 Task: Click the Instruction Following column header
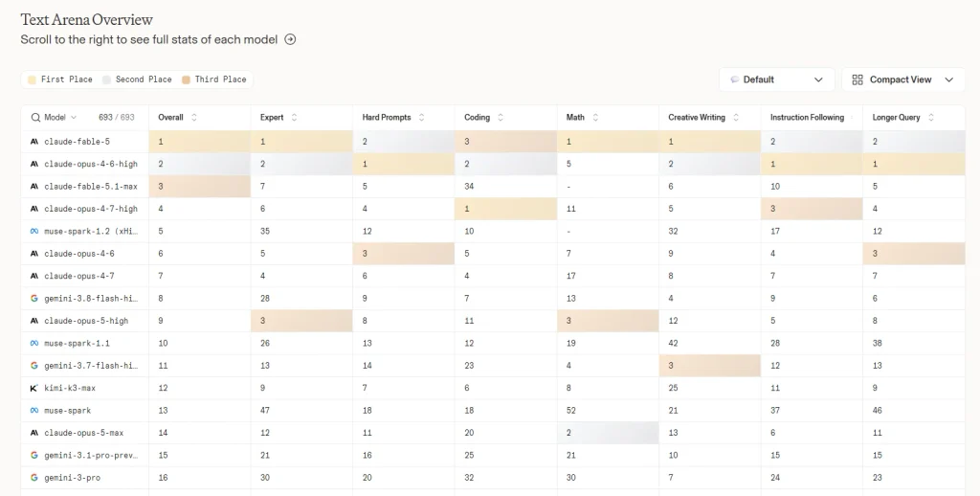coord(807,118)
